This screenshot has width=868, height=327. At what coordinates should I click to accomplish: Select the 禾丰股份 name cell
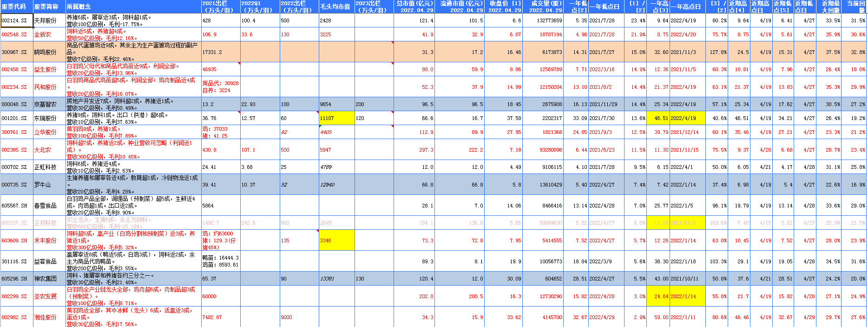(x=49, y=240)
